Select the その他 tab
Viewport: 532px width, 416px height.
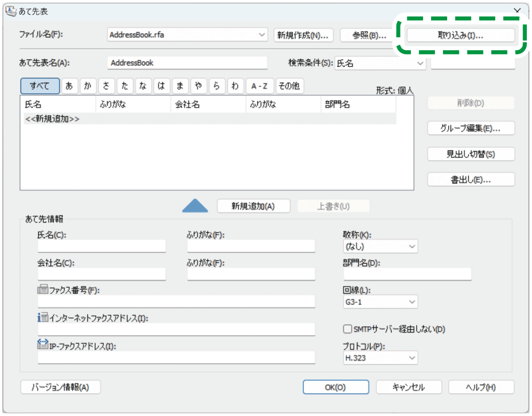[289, 86]
